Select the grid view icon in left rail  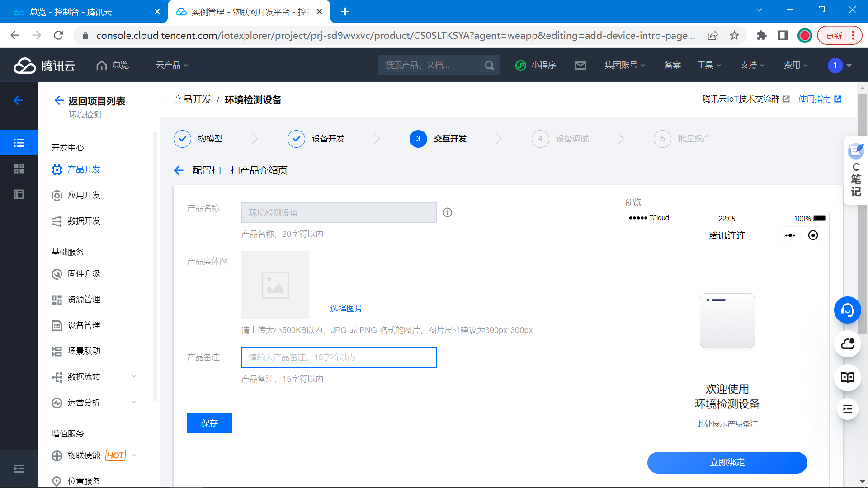(19, 169)
